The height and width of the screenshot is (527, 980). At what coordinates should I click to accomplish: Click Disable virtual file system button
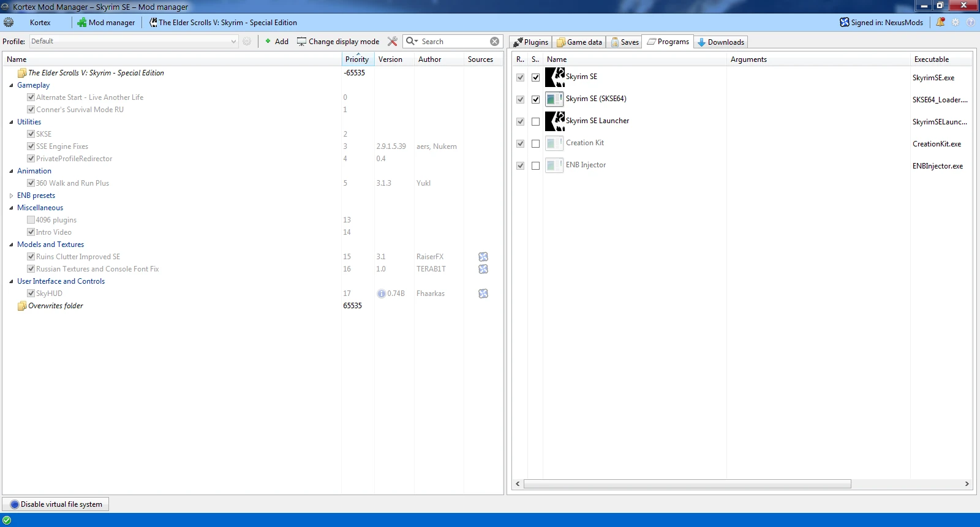point(56,504)
